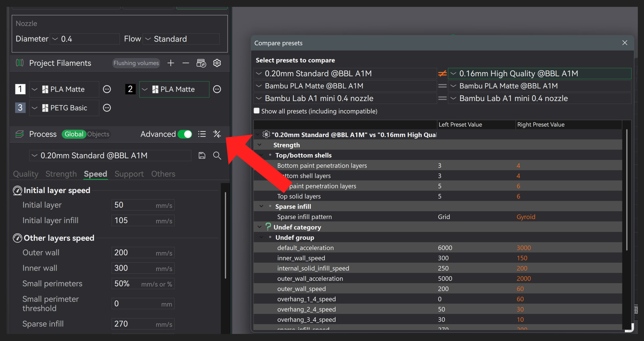Click the question mark Undef category icon

point(268,227)
